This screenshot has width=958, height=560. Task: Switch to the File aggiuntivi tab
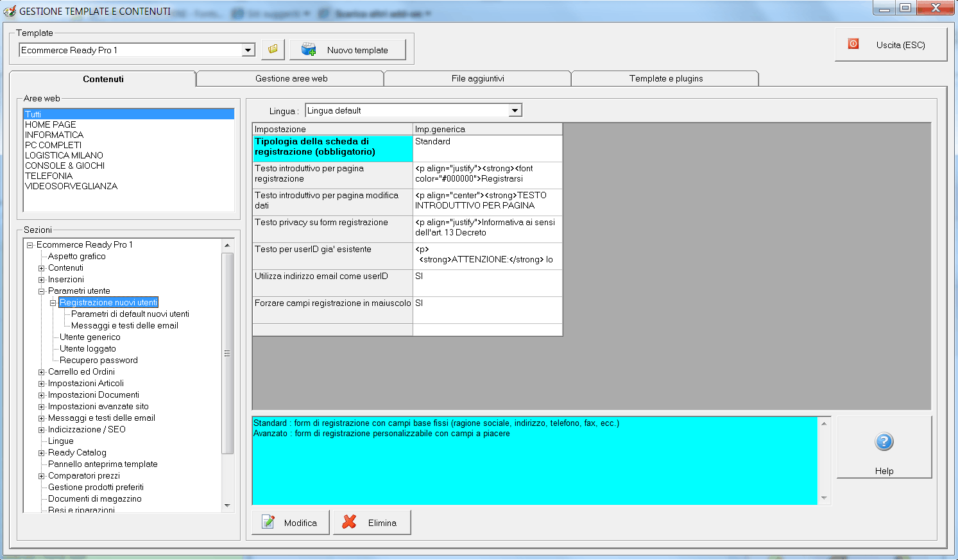coord(477,78)
